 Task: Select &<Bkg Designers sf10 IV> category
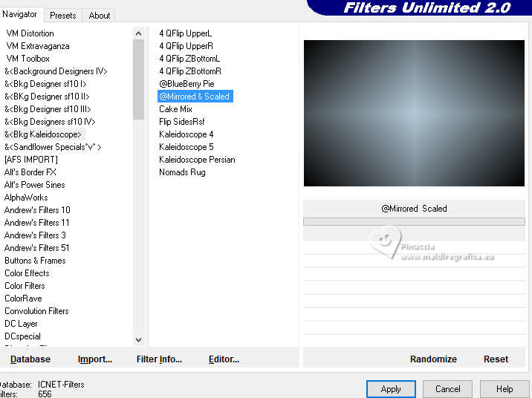[x=50, y=122]
